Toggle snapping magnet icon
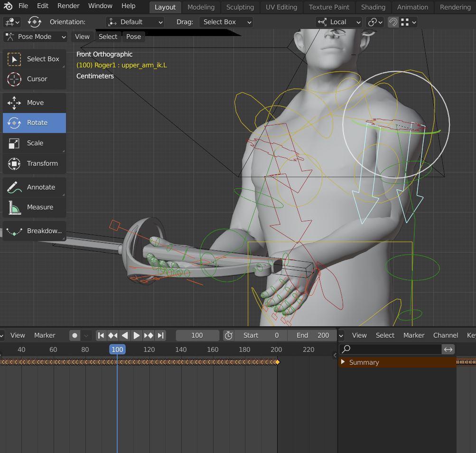 coord(393,22)
